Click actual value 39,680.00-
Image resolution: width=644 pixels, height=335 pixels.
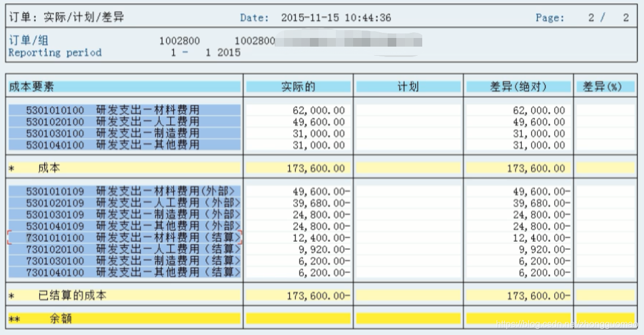[x=321, y=203]
